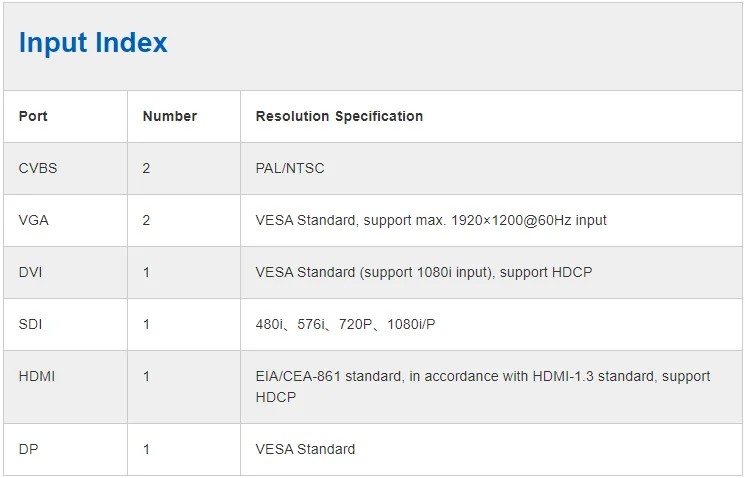The width and height of the screenshot is (745, 478).
Task: Click the 1080i input HDCP specification text
Action: point(424,272)
